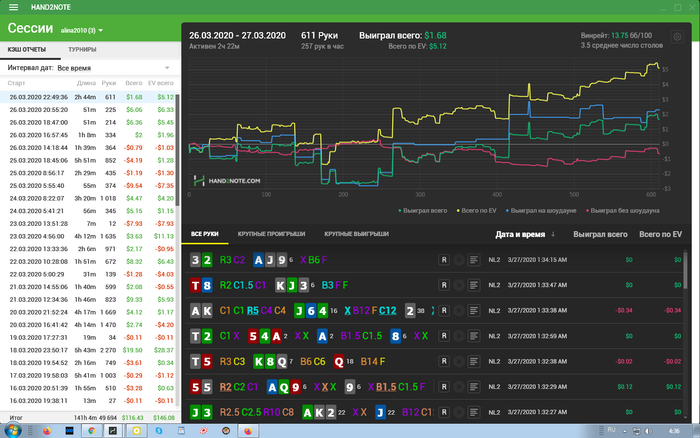Open hand text for the 1:33:47 AM hand

474,285
